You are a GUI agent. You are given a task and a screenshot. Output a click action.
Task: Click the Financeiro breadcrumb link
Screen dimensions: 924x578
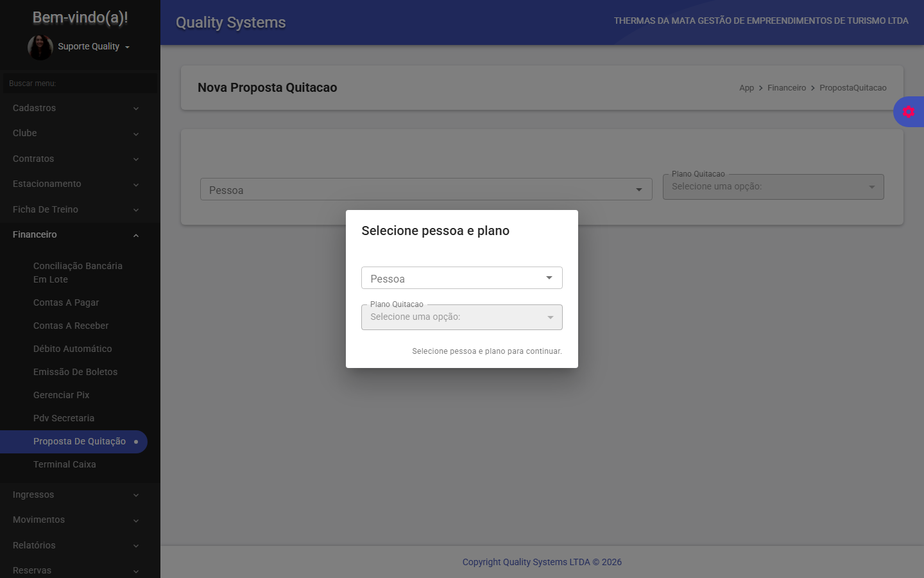[786, 88]
